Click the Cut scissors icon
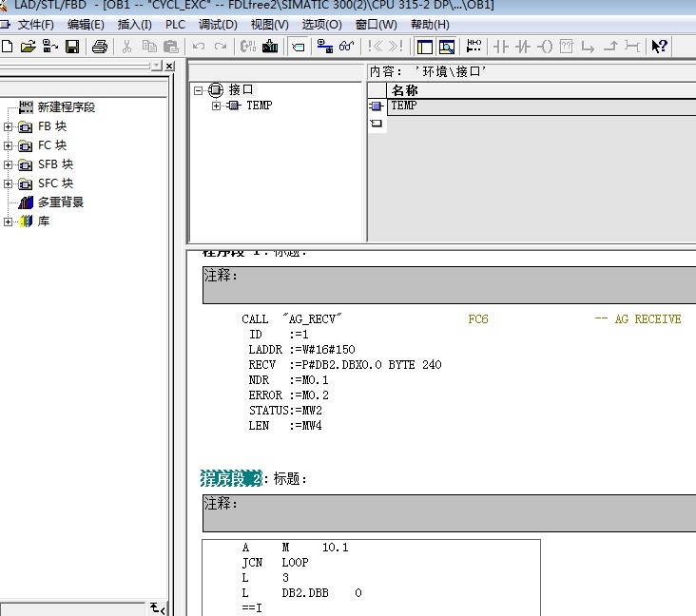696x616 pixels. 127,47
